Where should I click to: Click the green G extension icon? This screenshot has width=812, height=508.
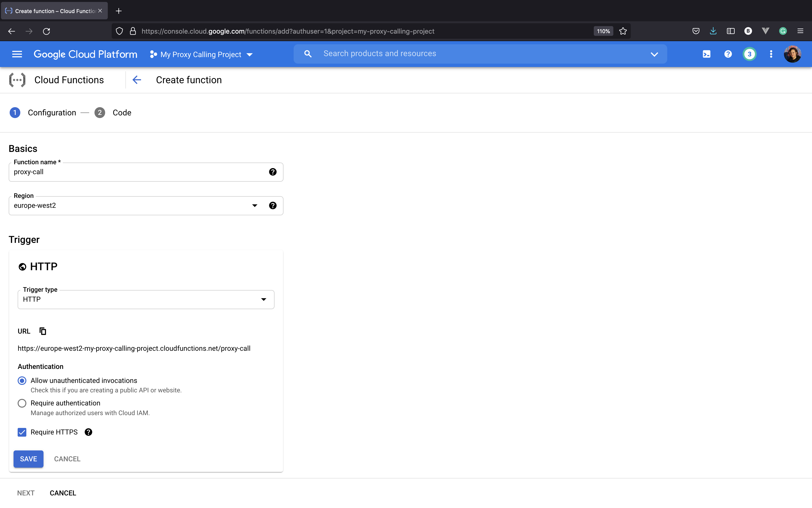coord(783,31)
